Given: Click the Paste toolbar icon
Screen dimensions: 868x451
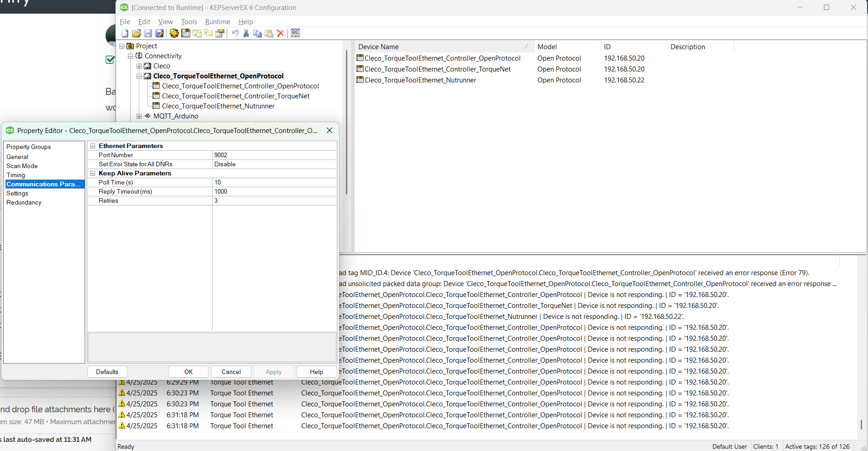Looking at the screenshot, I should (x=269, y=33).
